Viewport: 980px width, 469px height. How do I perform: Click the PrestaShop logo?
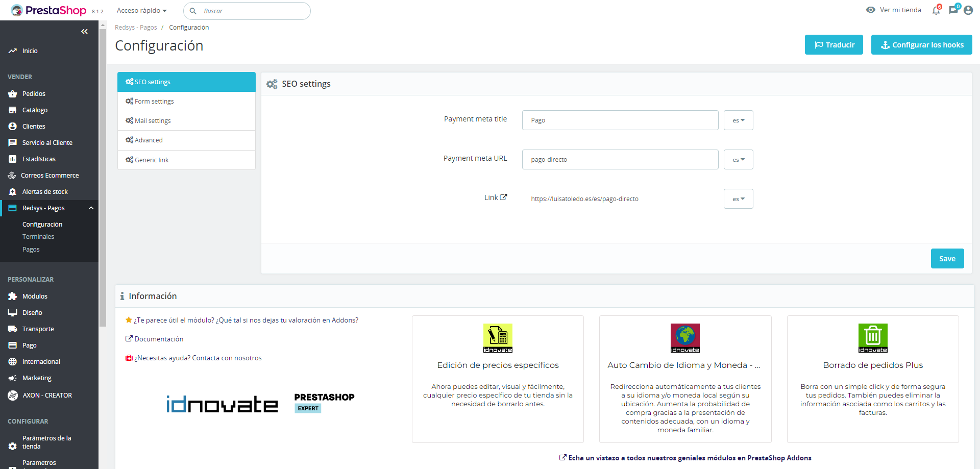[48, 10]
